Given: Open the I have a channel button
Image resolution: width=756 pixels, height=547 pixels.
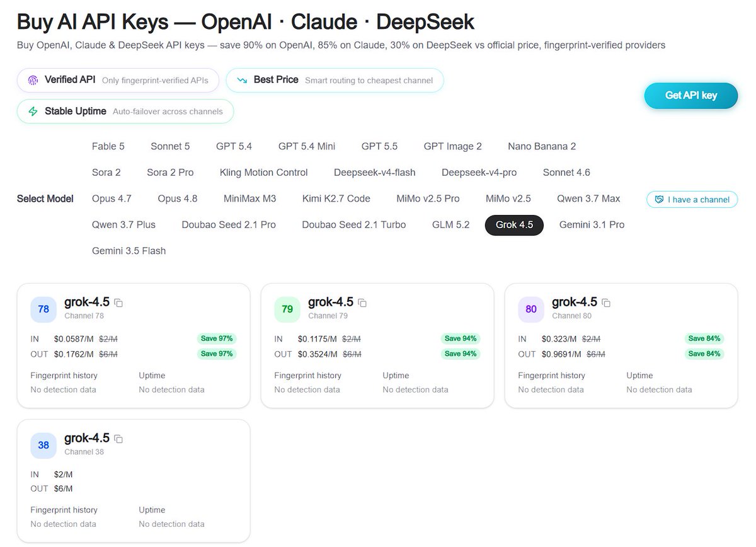Looking at the screenshot, I should pos(692,199).
